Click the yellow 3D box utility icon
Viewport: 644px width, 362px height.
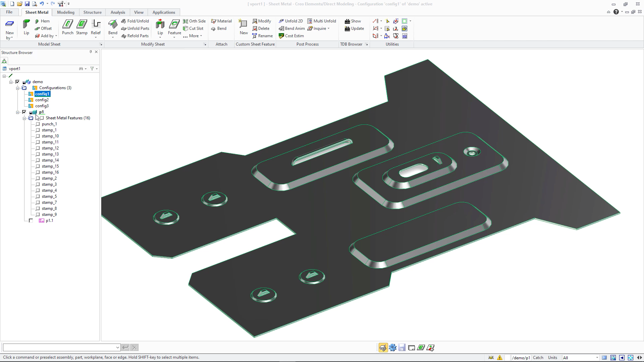(x=405, y=28)
